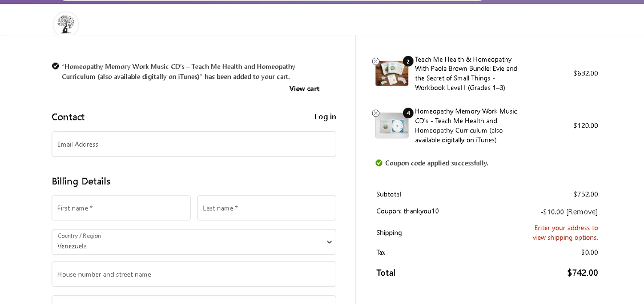Click the added-to-cart checkmark icon
Viewport: 644px width, 304px height.
click(55, 66)
